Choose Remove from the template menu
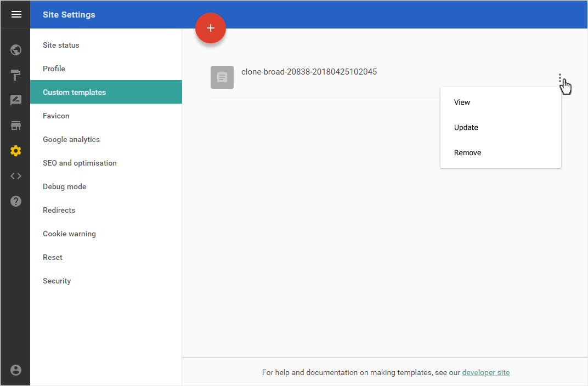This screenshot has width=588, height=386. pyautogui.click(x=501, y=152)
